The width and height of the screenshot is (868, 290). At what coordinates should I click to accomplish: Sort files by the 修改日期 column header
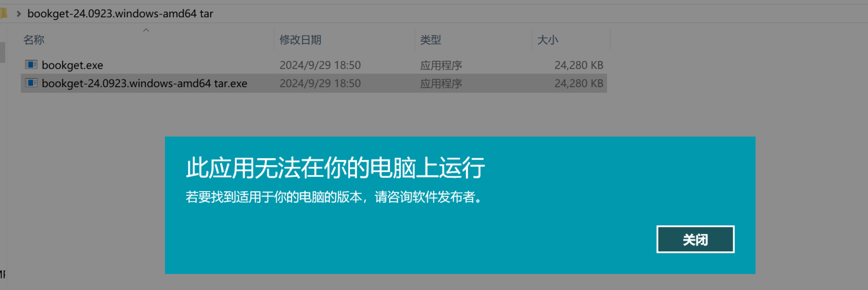pos(300,40)
